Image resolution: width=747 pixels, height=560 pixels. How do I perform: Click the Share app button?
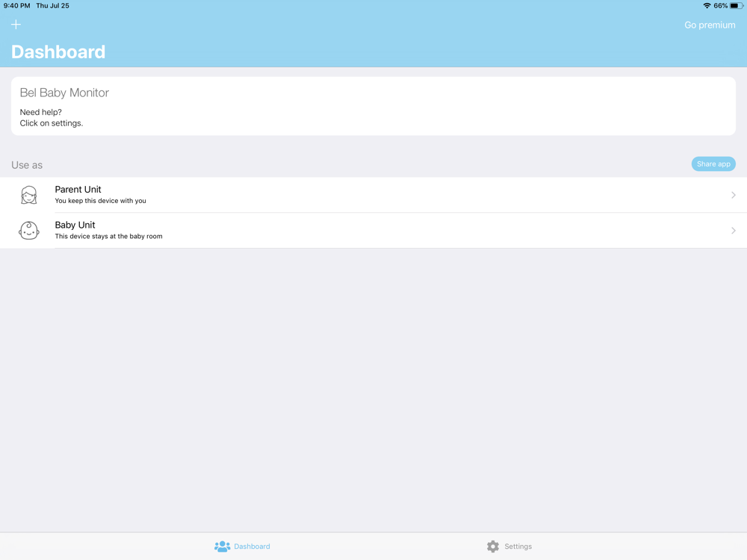tap(713, 164)
